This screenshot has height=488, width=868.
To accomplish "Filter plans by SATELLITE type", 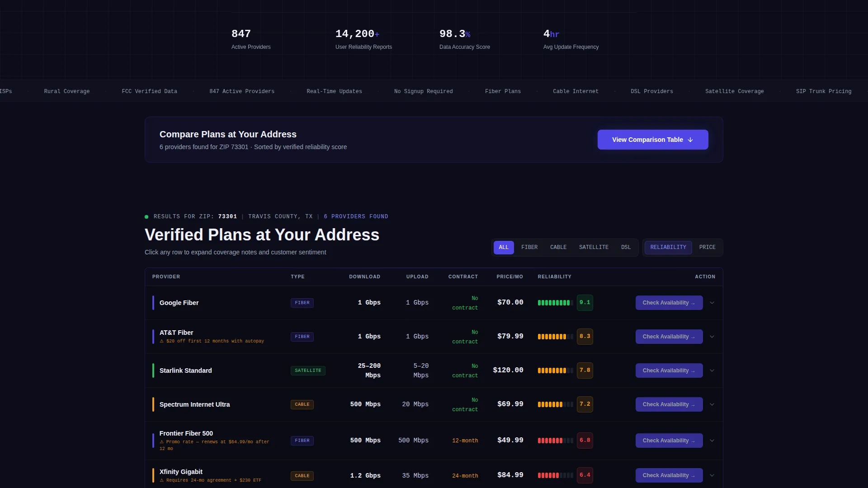I will (x=594, y=247).
